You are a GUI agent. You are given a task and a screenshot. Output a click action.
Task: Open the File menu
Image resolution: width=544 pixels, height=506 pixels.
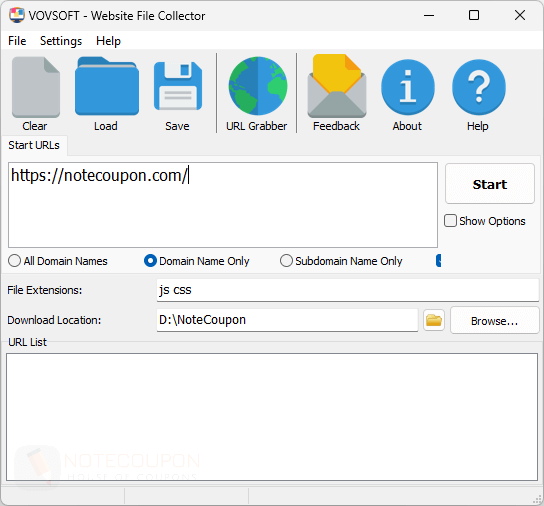coord(17,41)
